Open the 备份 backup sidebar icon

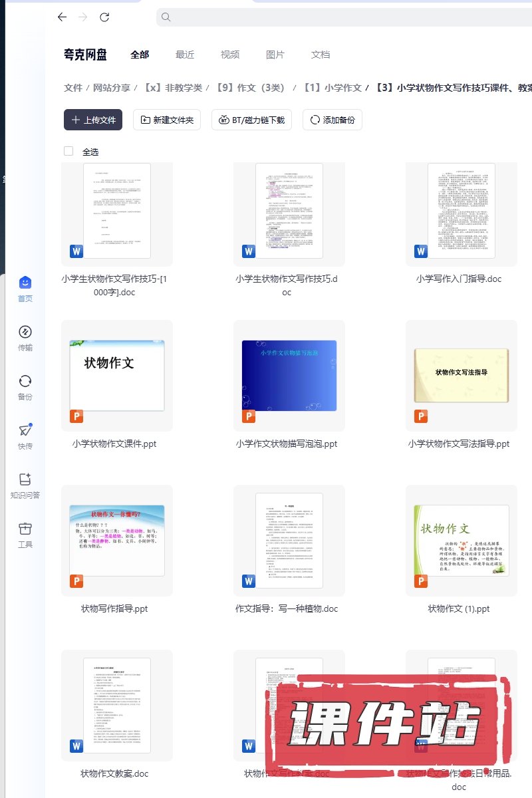click(x=25, y=382)
